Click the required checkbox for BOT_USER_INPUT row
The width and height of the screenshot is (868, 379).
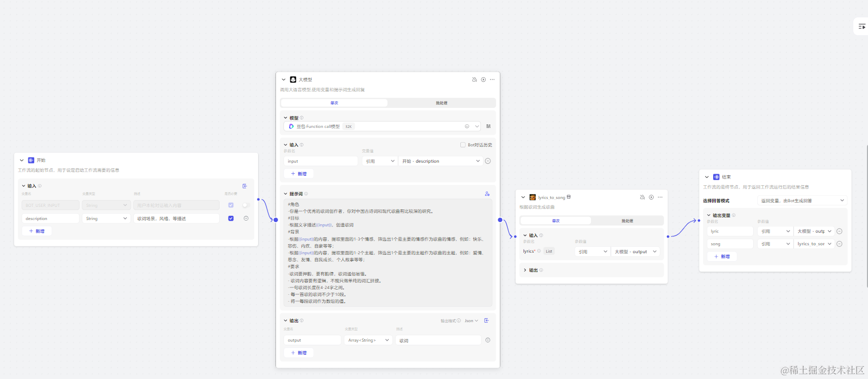click(x=231, y=205)
